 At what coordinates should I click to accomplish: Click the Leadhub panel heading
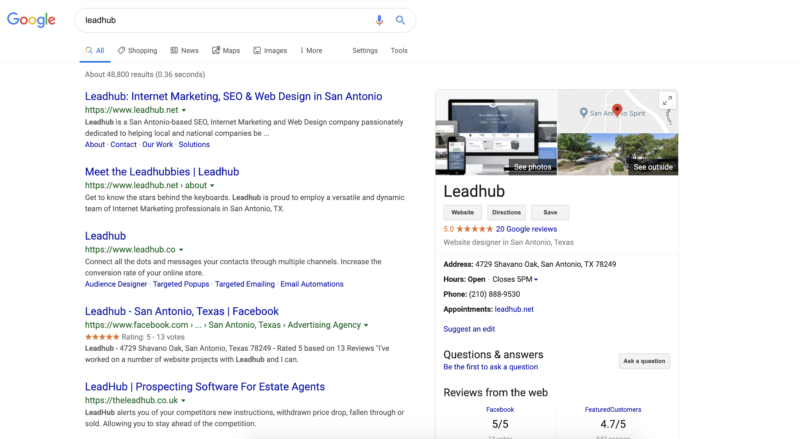pos(474,191)
